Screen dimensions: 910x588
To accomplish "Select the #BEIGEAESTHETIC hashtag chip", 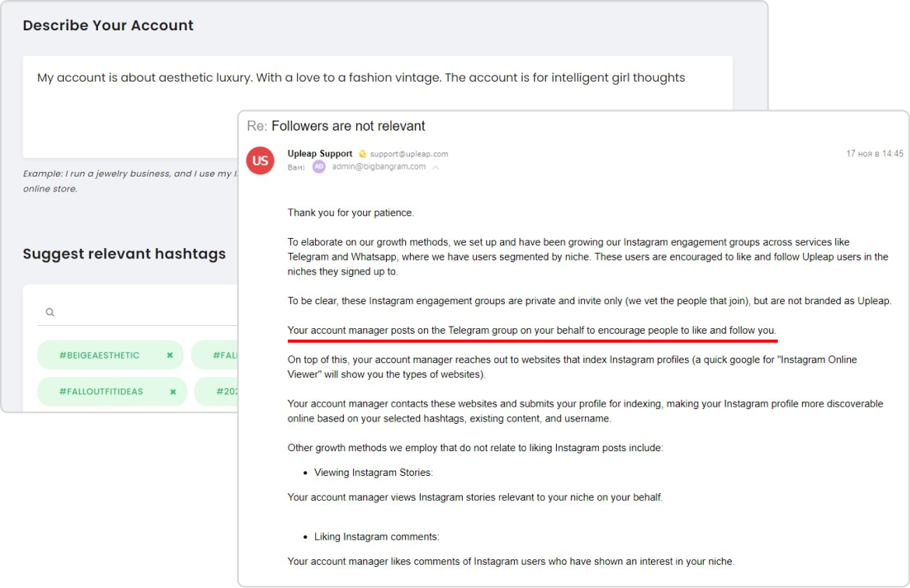I will tap(100, 355).
